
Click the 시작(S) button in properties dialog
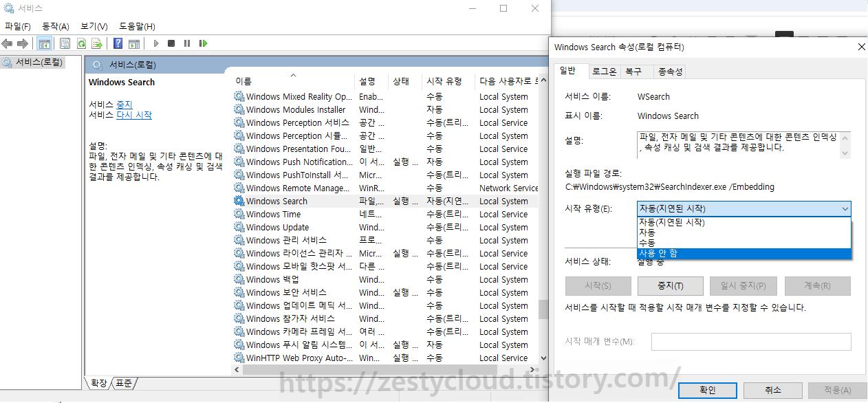click(598, 286)
